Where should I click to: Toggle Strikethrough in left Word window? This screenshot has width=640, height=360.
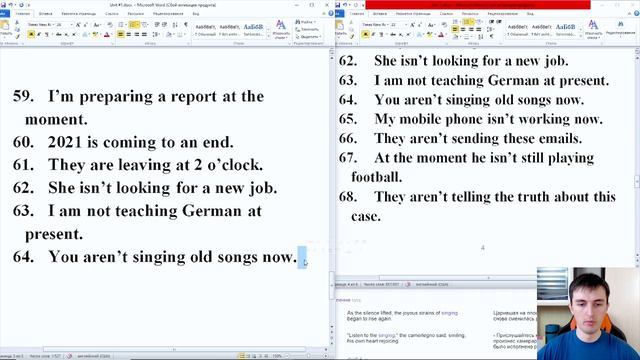pos(59,35)
